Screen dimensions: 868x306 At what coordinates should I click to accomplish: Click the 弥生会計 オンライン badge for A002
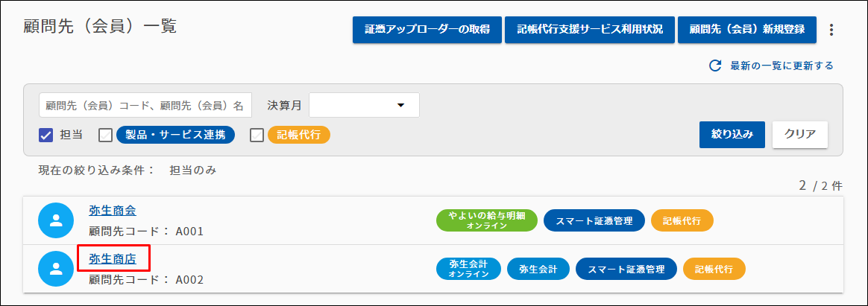468,269
